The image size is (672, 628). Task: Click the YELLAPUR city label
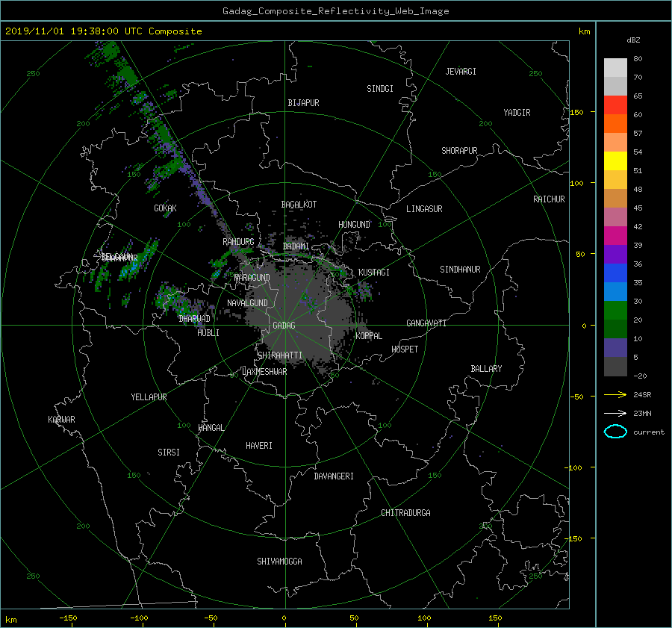(x=149, y=397)
